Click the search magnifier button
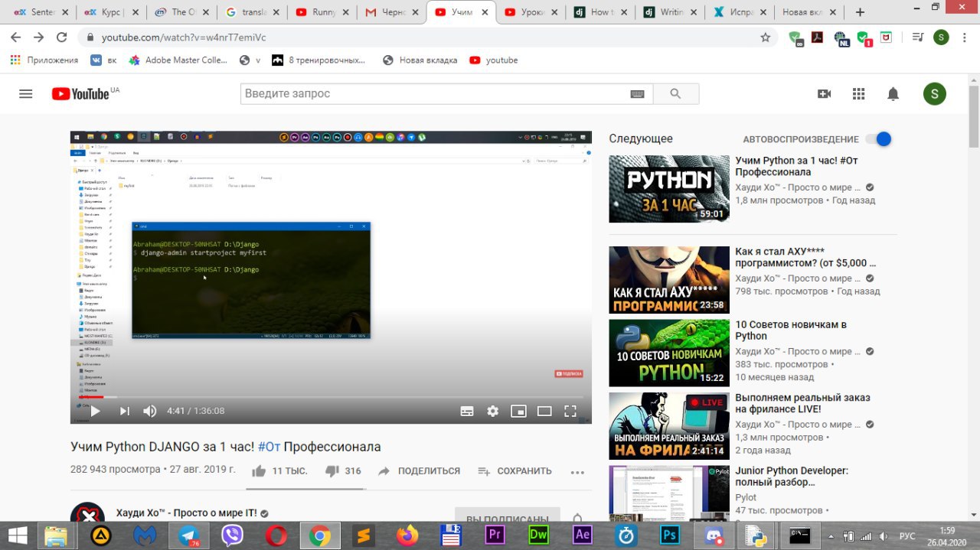This screenshot has height=550, width=980. pos(675,94)
